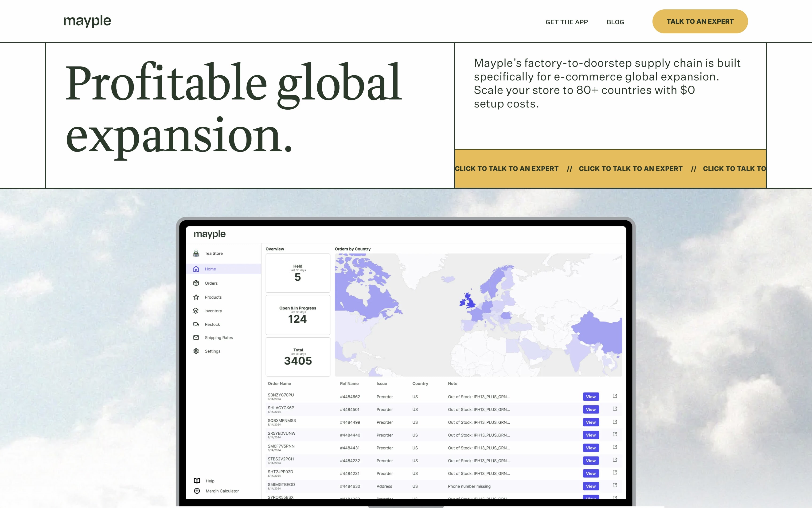812x508 pixels.
Task: Open Orders label in dashboard sidebar
Action: (211, 283)
